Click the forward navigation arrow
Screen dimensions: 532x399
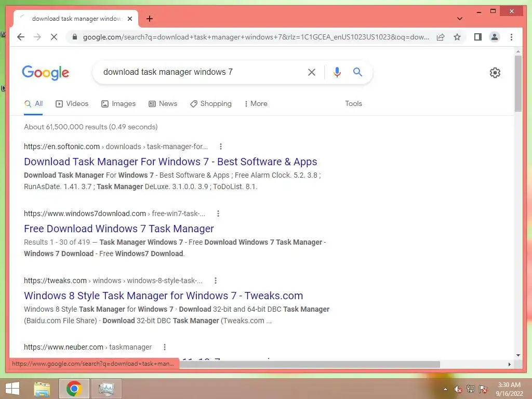pyautogui.click(x=37, y=37)
